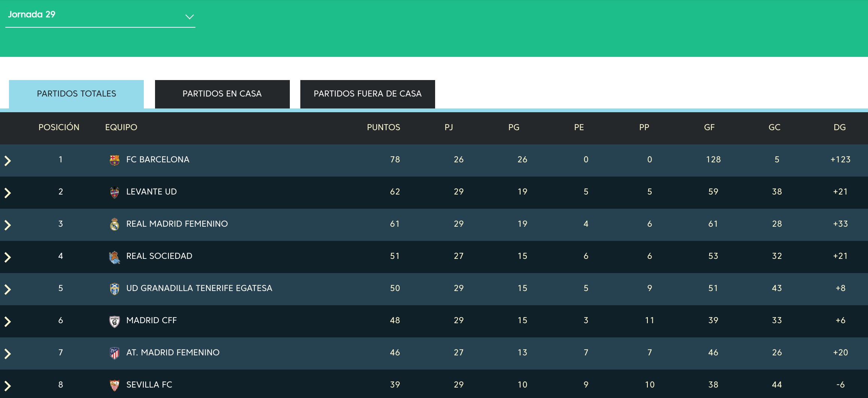The width and height of the screenshot is (868, 398).
Task: Click the FC Barcelona crest icon
Action: [115, 160]
